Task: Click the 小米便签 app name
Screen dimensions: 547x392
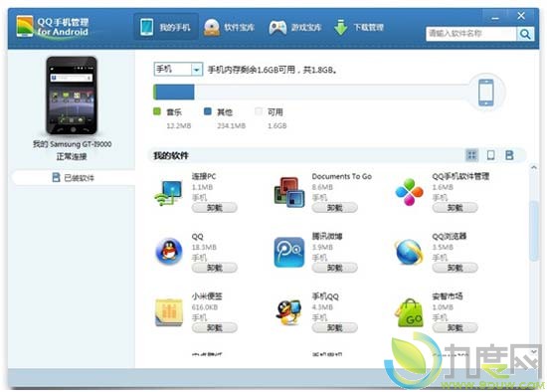Action: 207,296
